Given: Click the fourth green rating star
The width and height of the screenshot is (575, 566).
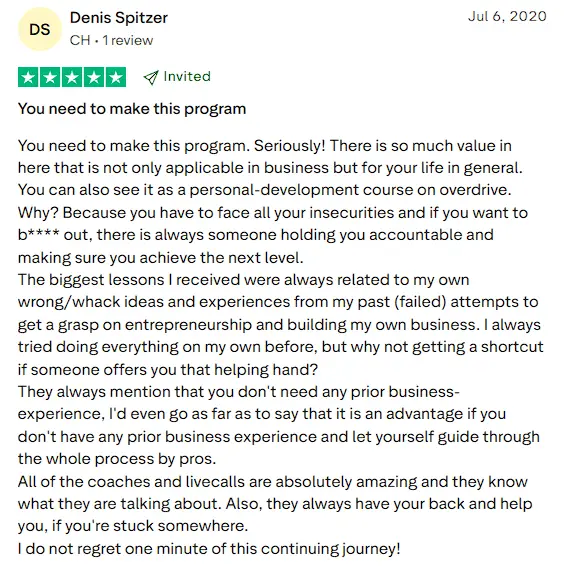Looking at the screenshot, I should [94, 77].
